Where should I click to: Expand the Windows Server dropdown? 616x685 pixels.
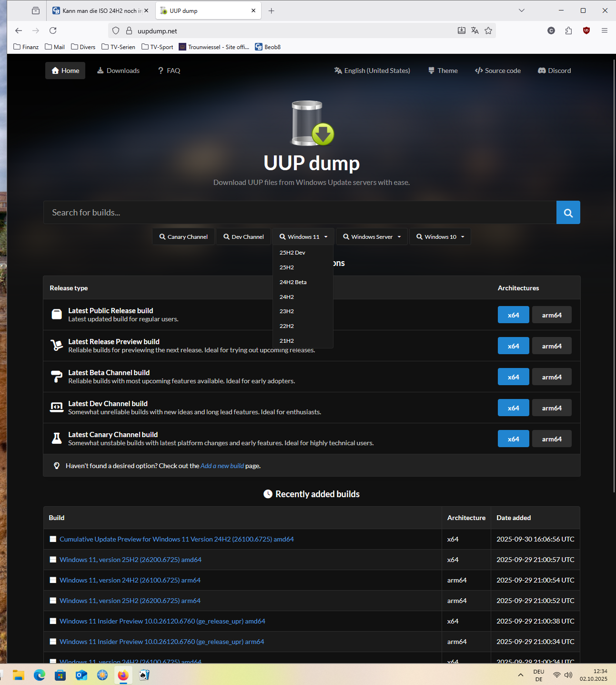[372, 237]
